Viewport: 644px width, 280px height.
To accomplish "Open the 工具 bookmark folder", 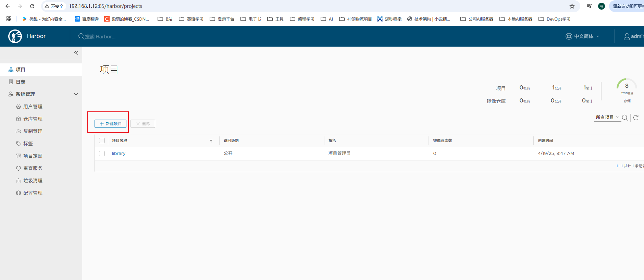I will pos(275,19).
